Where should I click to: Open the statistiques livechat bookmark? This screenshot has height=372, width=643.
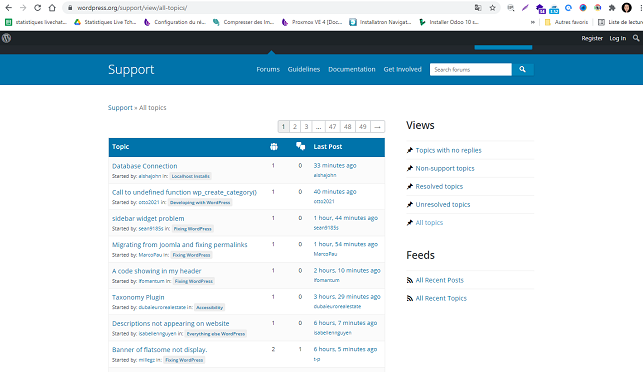(x=36, y=22)
